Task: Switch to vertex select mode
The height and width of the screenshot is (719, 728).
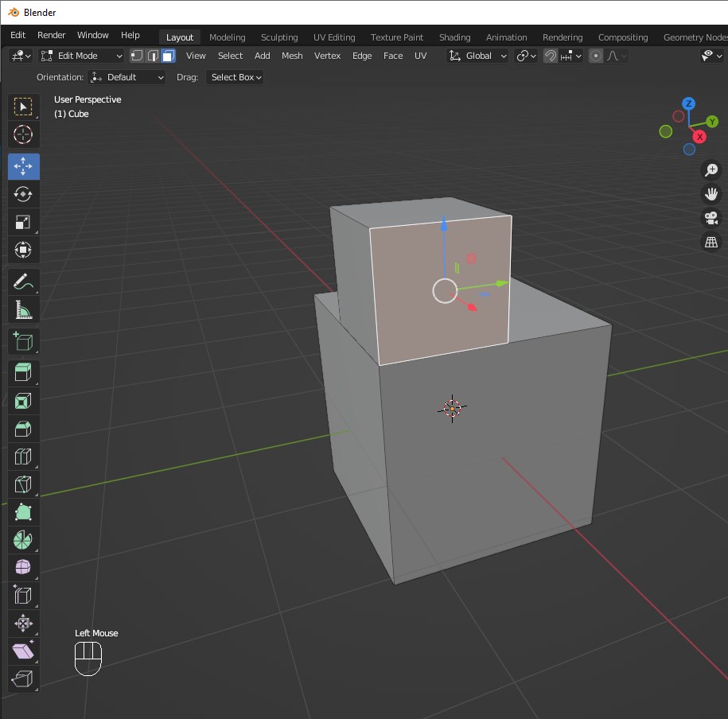Action: tap(137, 56)
